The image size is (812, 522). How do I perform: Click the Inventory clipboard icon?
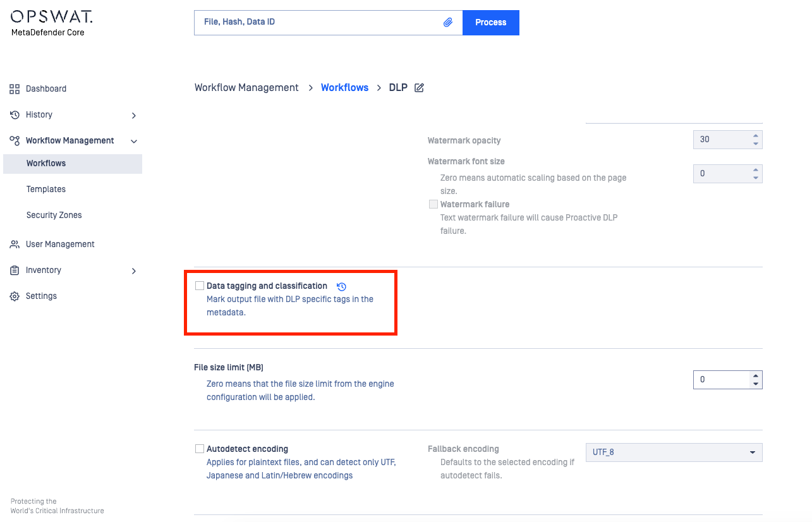15,270
